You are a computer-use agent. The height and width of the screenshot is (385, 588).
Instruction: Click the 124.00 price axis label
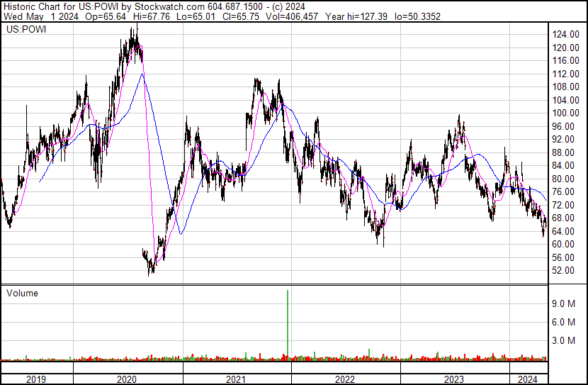point(567,34)
